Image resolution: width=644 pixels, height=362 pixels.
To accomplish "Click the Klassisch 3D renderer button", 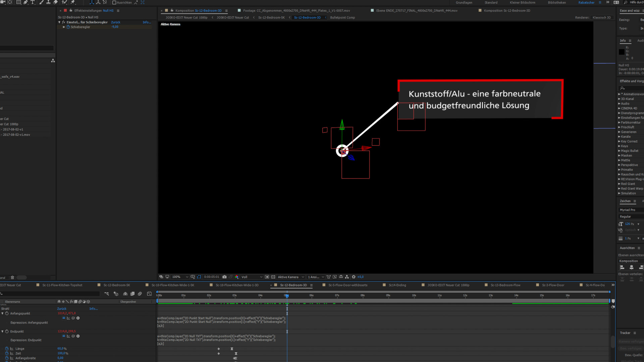I will [x=602, y=17].
